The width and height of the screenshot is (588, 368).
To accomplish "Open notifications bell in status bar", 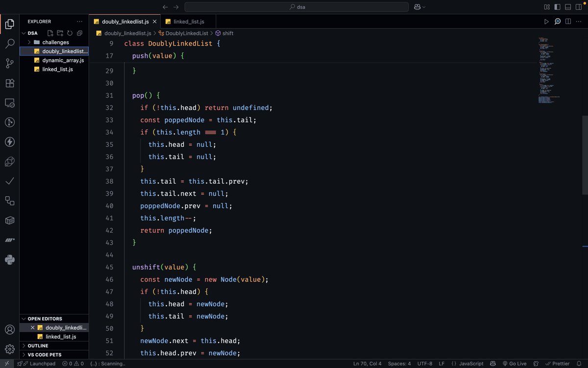I will pyautogui.click(x=580, y=364).
